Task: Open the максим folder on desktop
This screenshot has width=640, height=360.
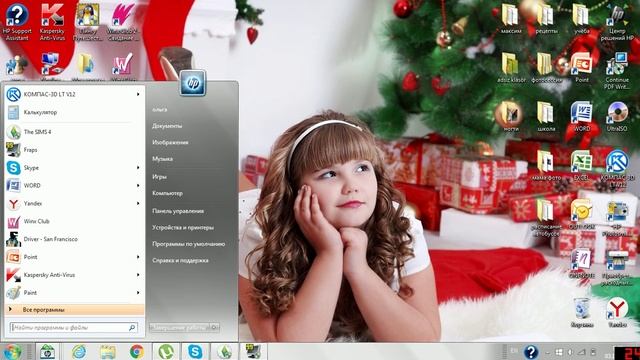Action: coord(510,19)
